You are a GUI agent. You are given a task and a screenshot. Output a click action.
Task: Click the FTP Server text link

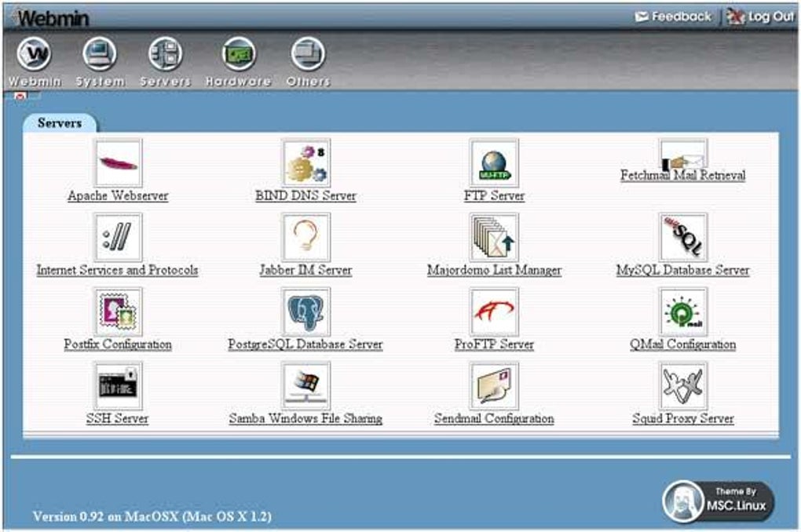pyautogui.click(x=494, y=195)
